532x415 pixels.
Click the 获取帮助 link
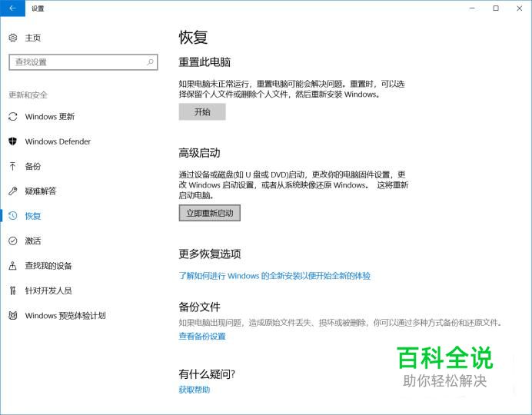pyautogui.click(x=195, y=390)
